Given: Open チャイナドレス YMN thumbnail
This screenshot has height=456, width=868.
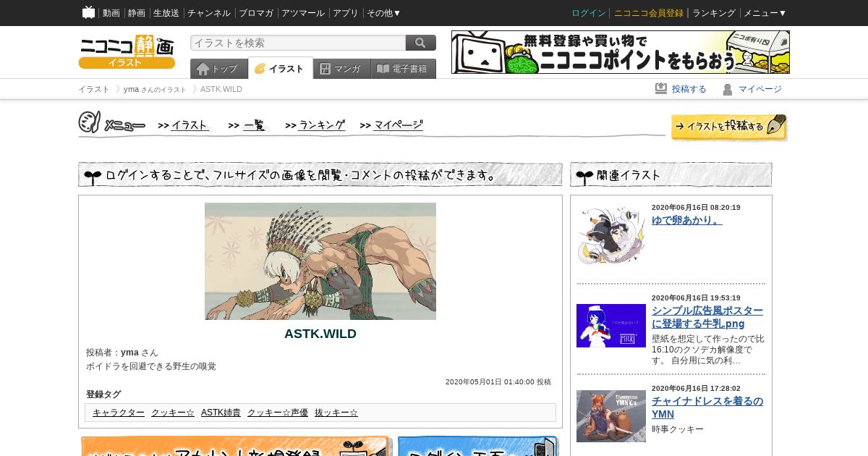Looking at the screenshot, I should point(611,416).
